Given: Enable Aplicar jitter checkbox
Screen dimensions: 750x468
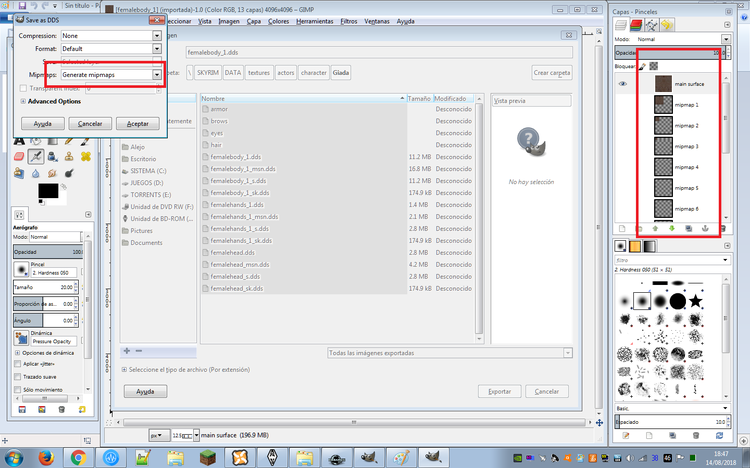Looking at the screenshot, I should point(18,364).
